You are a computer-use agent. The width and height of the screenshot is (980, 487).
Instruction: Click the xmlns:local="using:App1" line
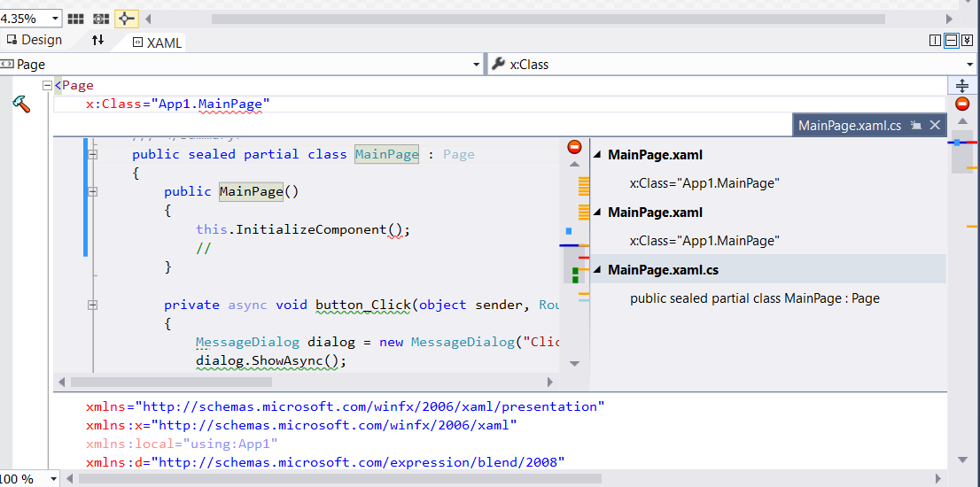tap(182, 444)
